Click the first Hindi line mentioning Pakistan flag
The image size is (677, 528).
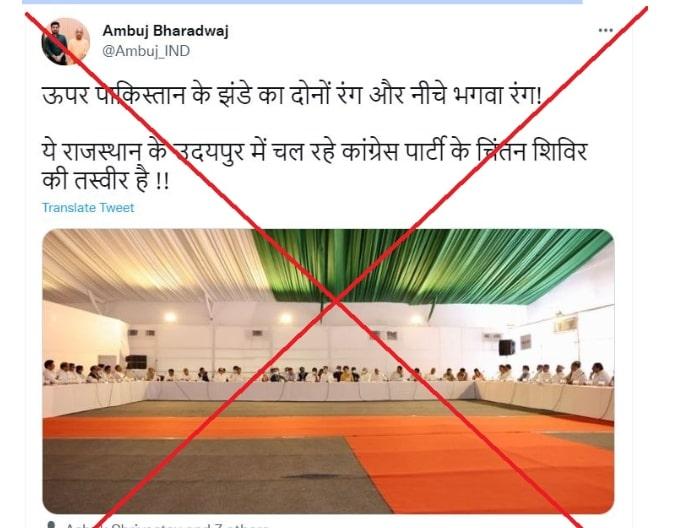[x=292, y=95]
